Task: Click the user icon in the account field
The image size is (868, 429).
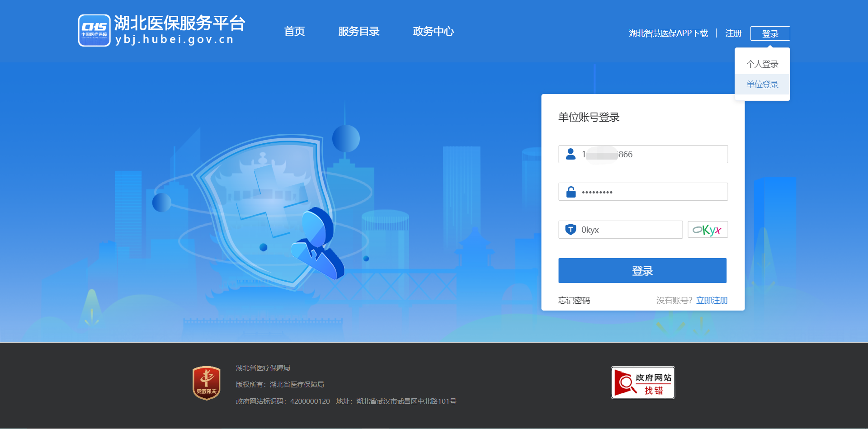Action: 571,154
